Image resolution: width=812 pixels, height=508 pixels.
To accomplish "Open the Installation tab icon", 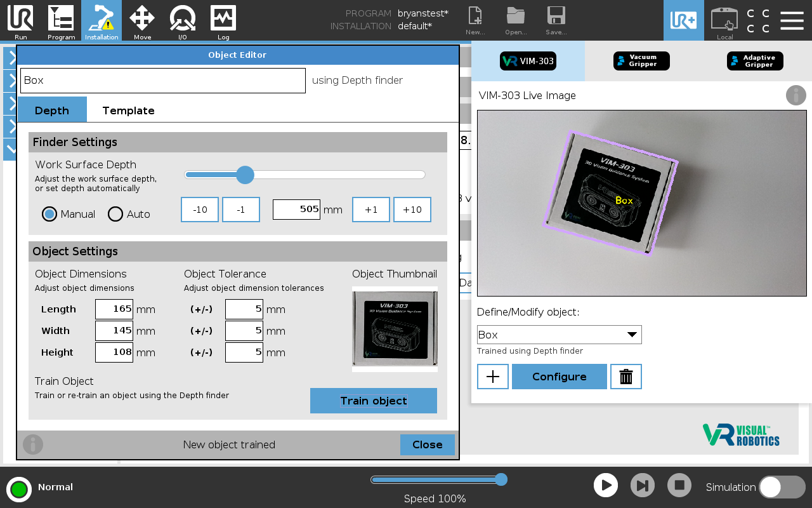I will [x=101, y=21].
